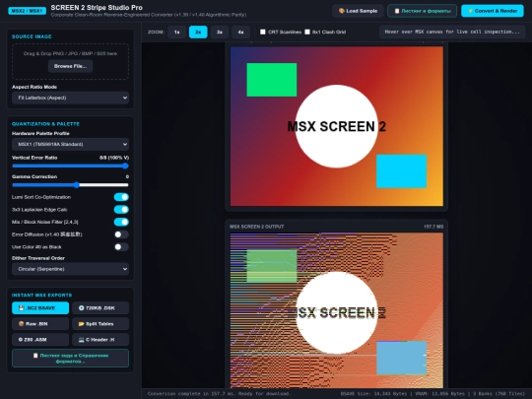Image resolution: width=532 pixels, height=399 pixels.
Task: Set zoom to 3x
Action: coord(220,32)
